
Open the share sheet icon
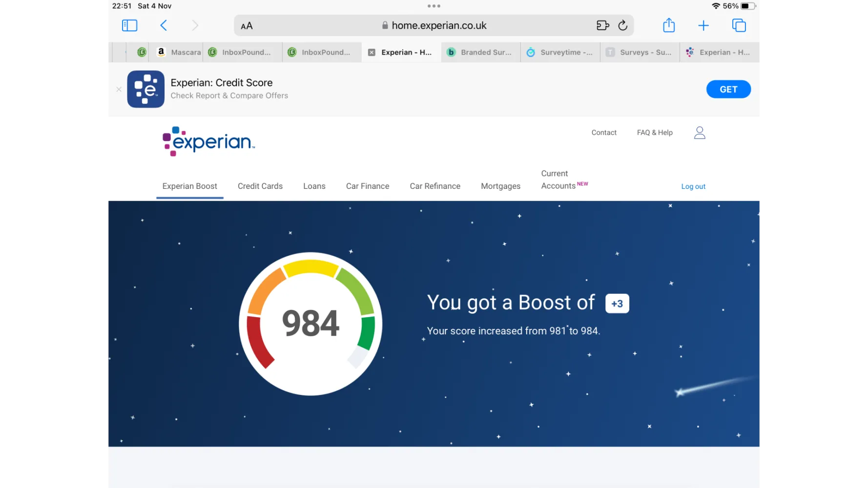tap(669, 25)
